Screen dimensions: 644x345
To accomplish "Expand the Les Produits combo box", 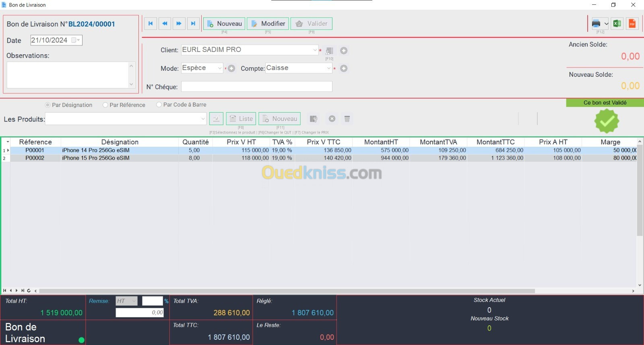I will pos(203,119).
